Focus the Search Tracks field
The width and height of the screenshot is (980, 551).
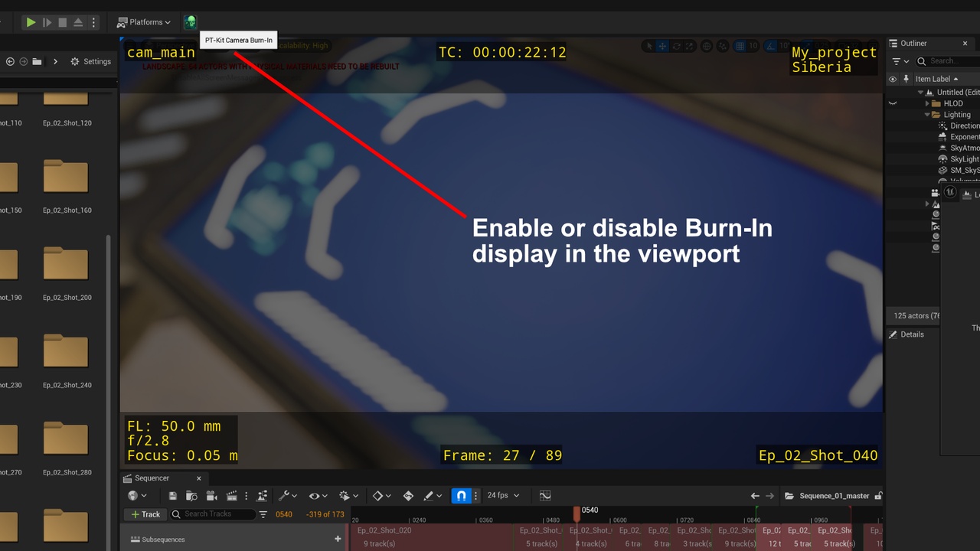click(213, 514)
